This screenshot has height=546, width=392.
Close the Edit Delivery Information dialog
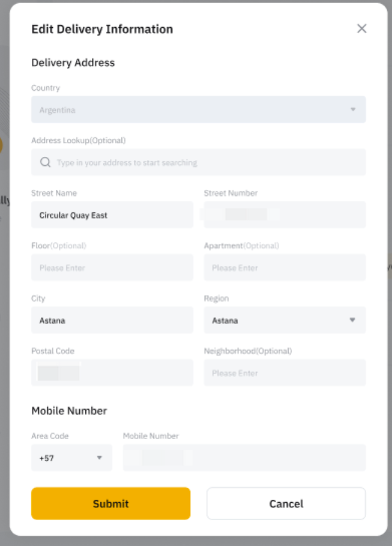361,28
